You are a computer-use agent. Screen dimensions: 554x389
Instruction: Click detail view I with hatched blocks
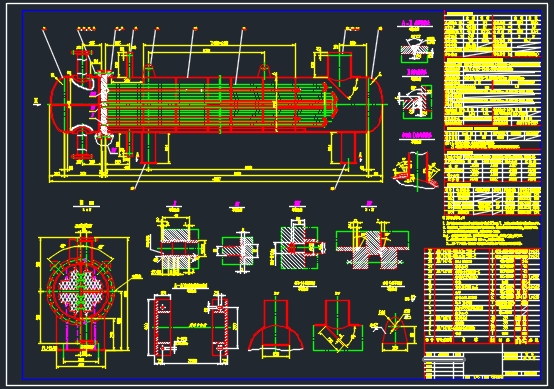pyautogui.click(x=176, y=246)
